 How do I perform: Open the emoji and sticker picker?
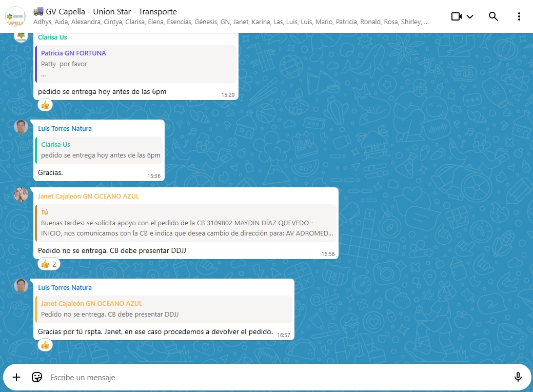[37, 377]
